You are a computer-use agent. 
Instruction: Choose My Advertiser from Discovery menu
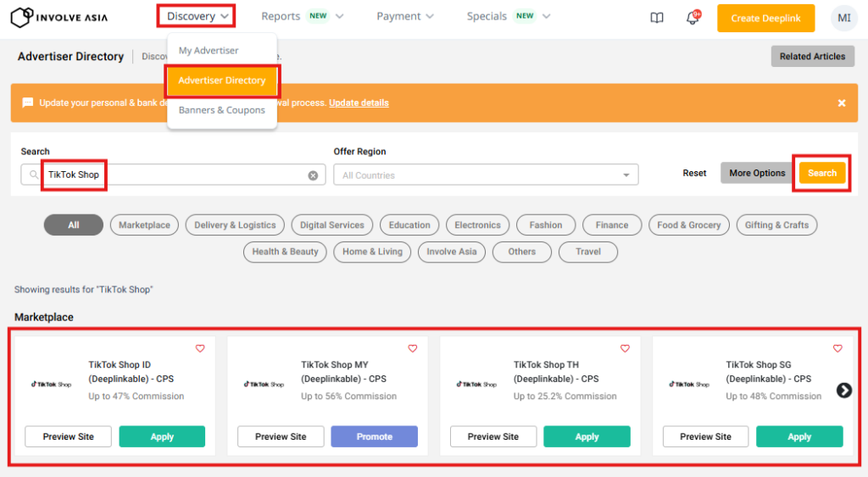click(x=209, y=51)
